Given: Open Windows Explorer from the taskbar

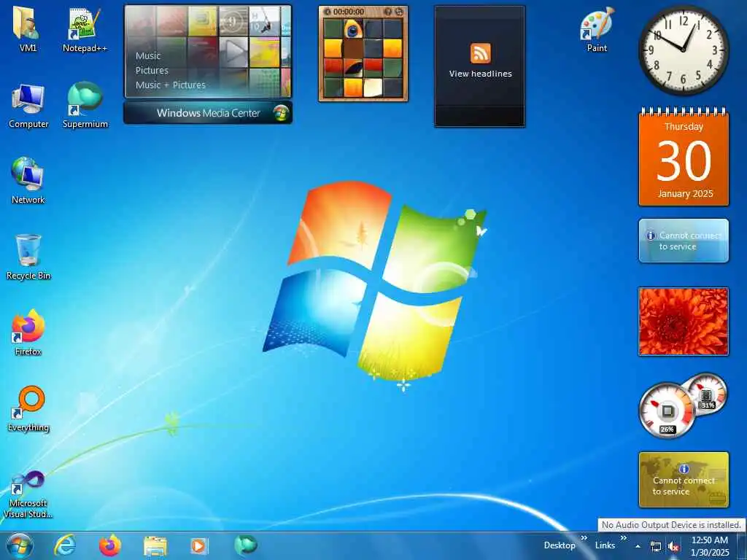Looking at the screenshot, I should pos(155,547).
